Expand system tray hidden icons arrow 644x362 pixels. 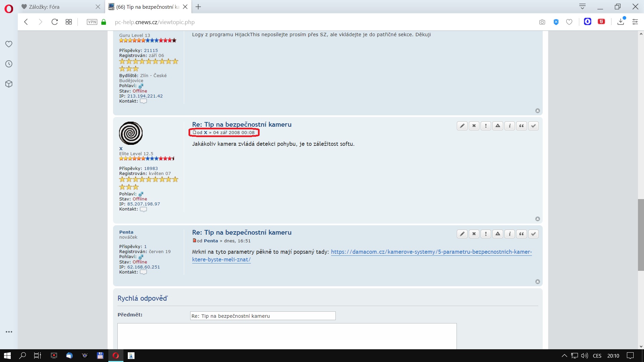coord(564,356)
